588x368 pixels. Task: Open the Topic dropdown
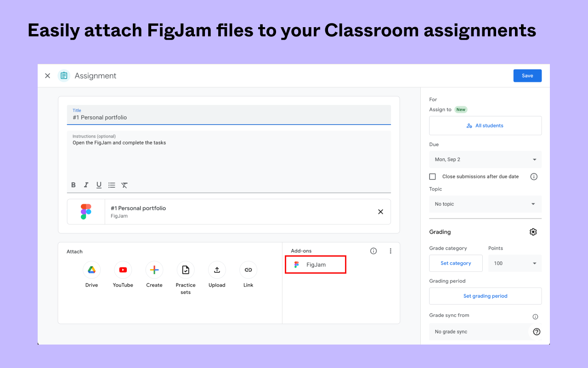pos(485,204)
